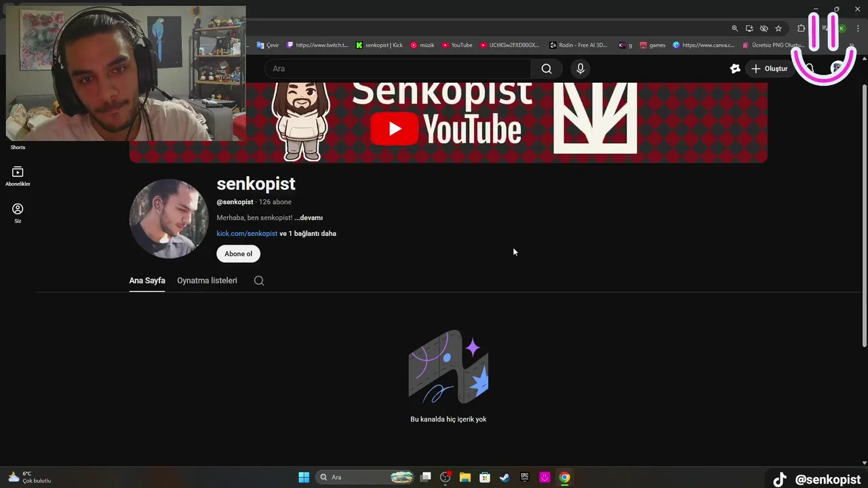
Task: Open the senkopist | Kick bookmark
Action: [x=379, y=45]
